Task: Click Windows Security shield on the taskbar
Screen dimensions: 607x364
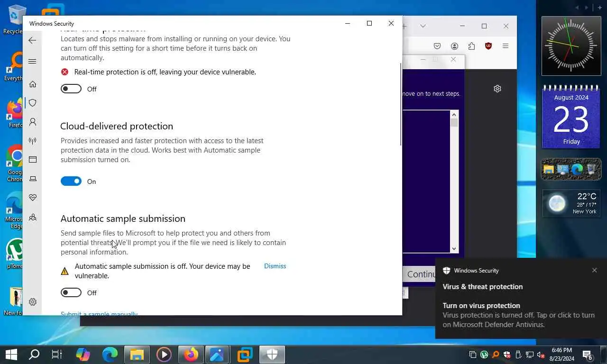Action: coord(272,355)
